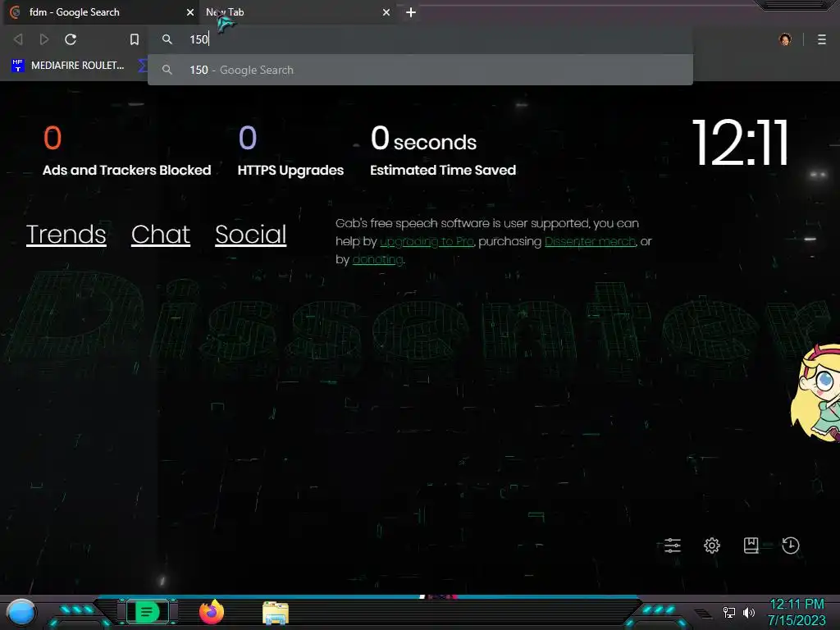Reload the page with the refresh icon
The height and width of the screenshot is (630, 840).
coord(71,39)
